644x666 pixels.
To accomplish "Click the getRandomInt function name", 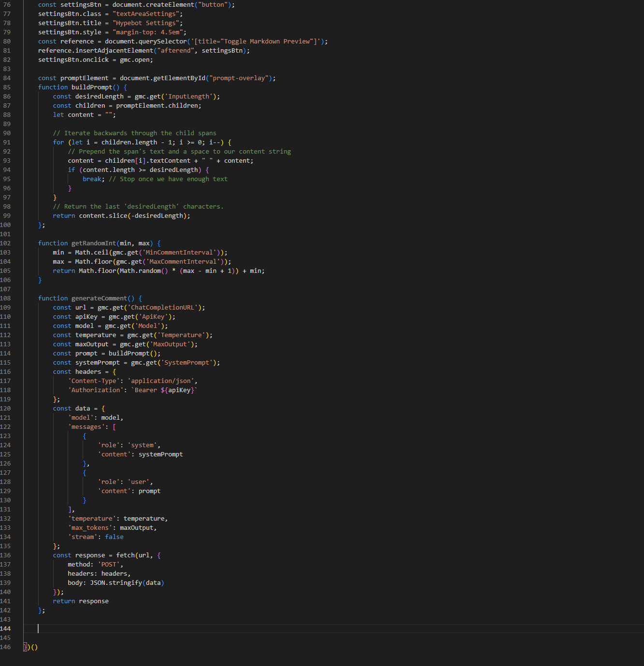I will coord(94,243).
